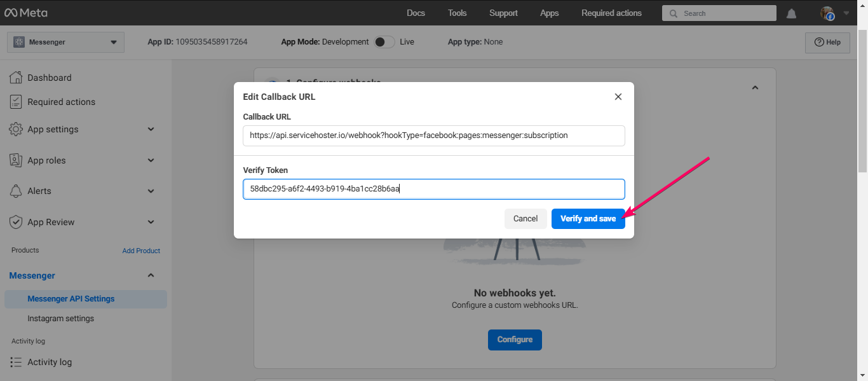This screenshot has height=381, width=868.
Task: Expand the Alerts section
Action: (151, 191)
